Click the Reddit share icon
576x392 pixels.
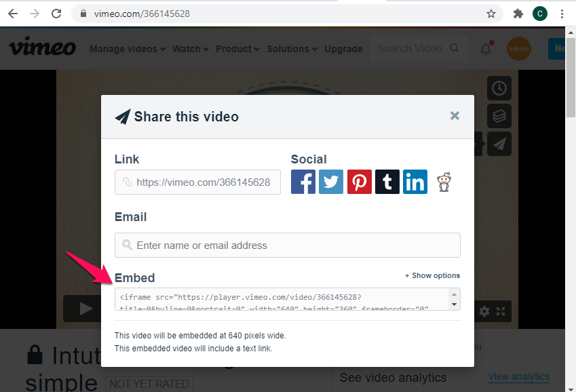pyautogui.click(x=444, y=182)
